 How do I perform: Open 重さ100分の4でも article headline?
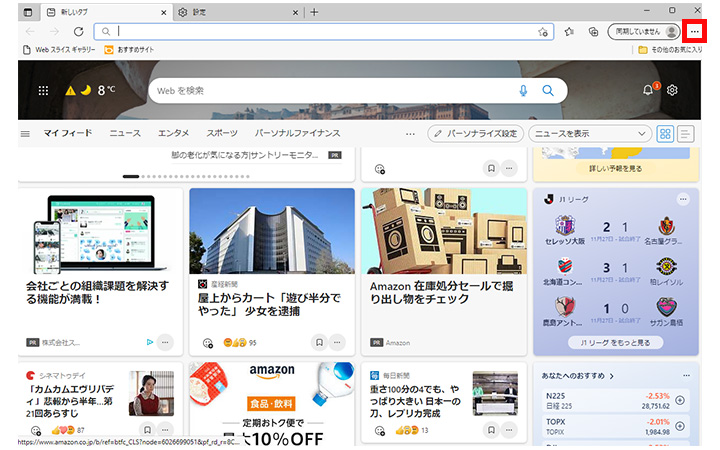pos(415,401)
